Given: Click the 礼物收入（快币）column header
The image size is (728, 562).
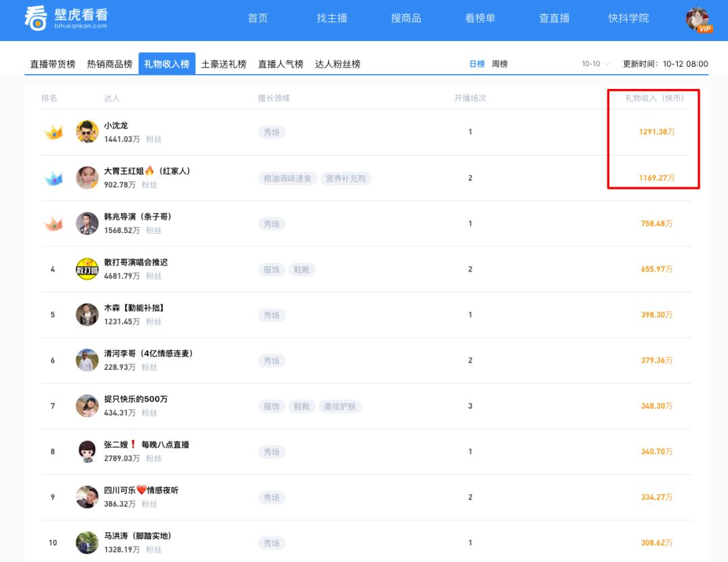Looking at the screenshot, I should click(653, 97).
